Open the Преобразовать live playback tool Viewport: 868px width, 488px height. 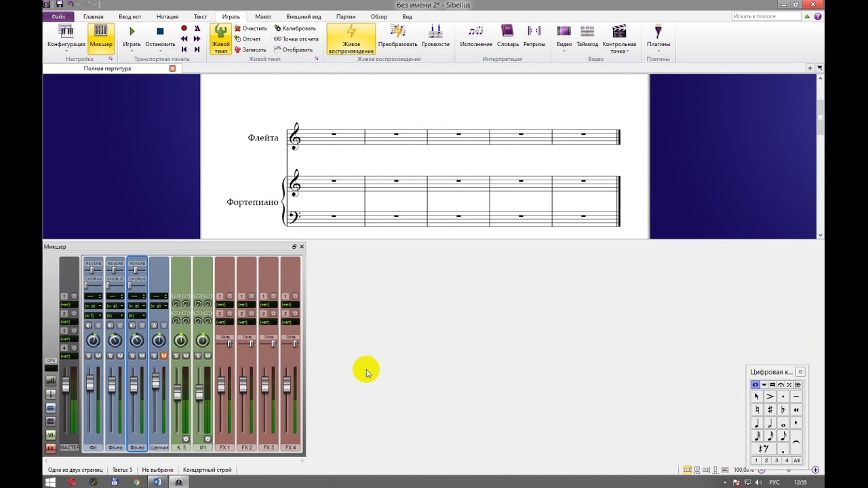397,36
